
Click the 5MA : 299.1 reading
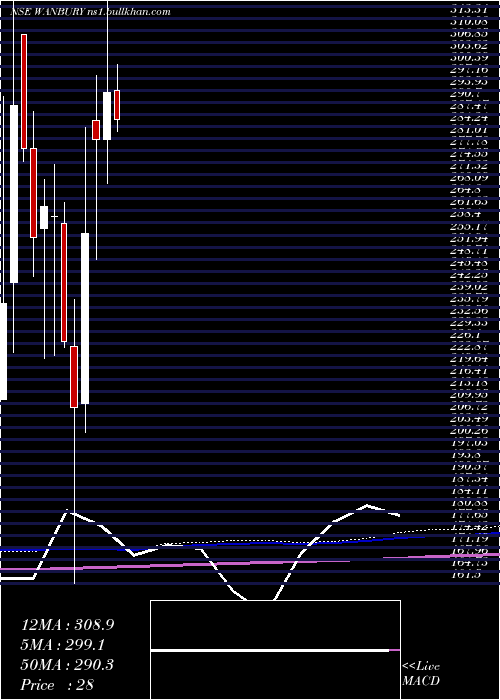click(63, 645)
